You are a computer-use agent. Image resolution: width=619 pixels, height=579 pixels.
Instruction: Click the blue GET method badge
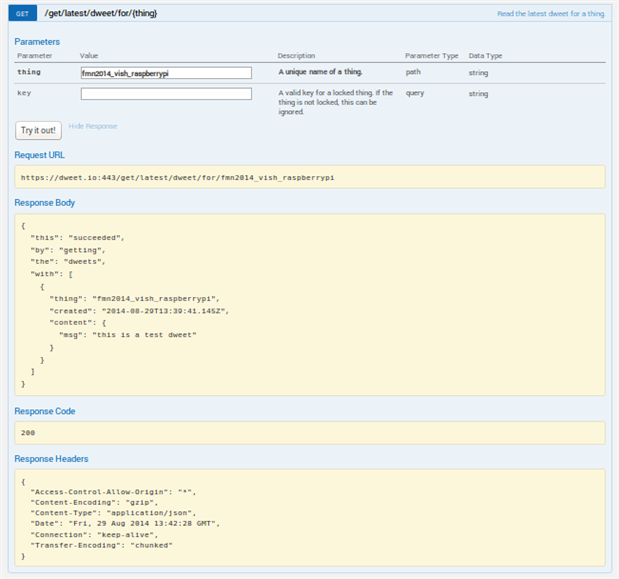(22, 14)
